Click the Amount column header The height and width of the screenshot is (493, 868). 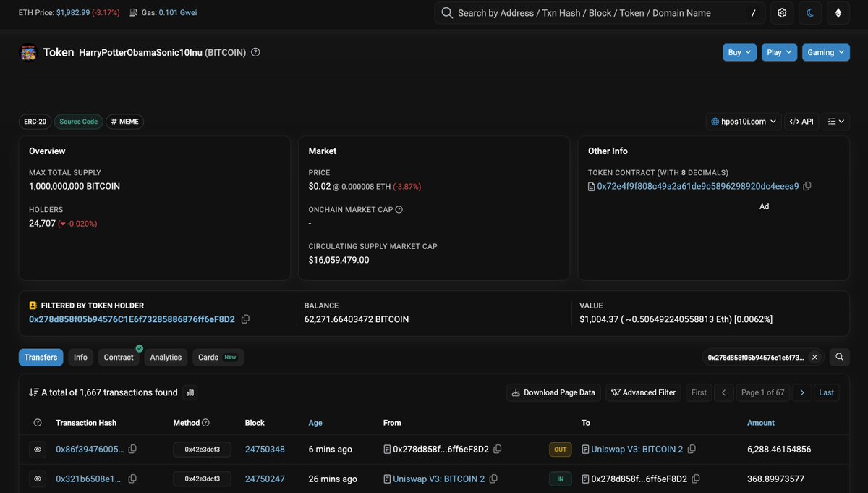point(761,423)
